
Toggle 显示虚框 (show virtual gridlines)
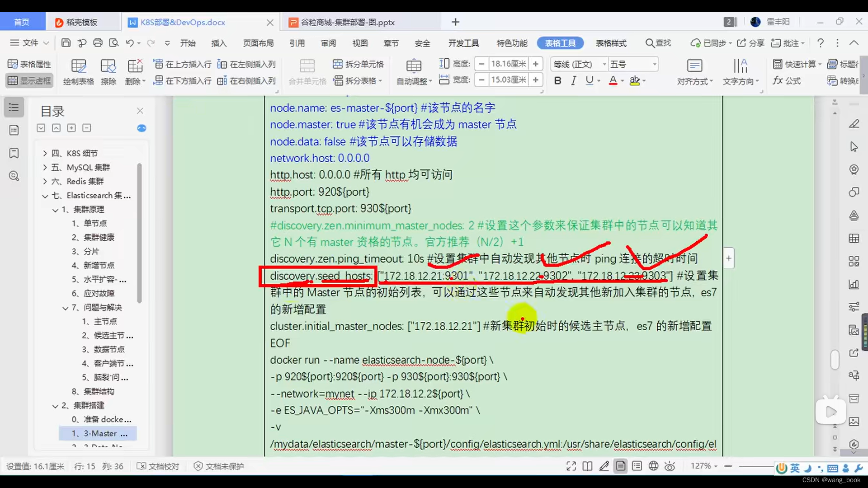point(29,80)
